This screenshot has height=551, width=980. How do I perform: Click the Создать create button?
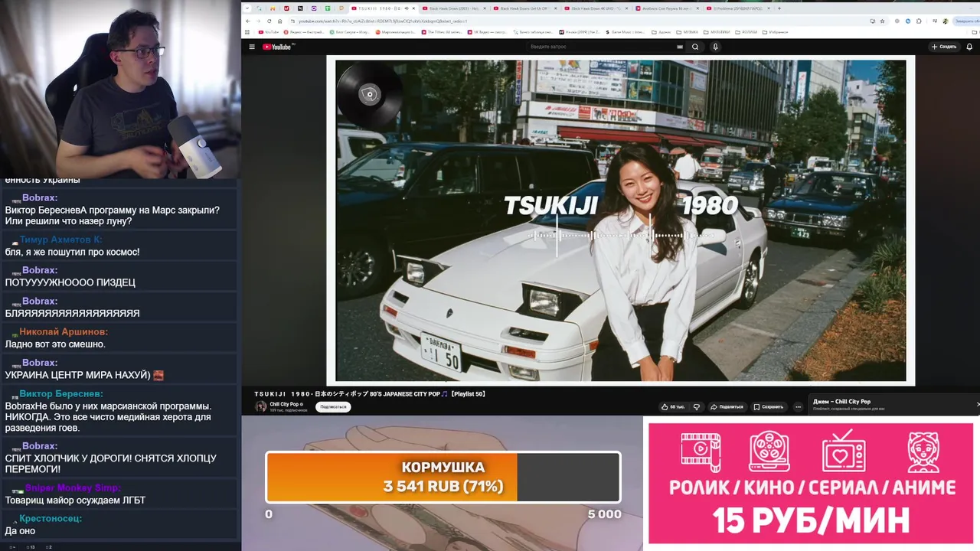click(x=944, y=47)
